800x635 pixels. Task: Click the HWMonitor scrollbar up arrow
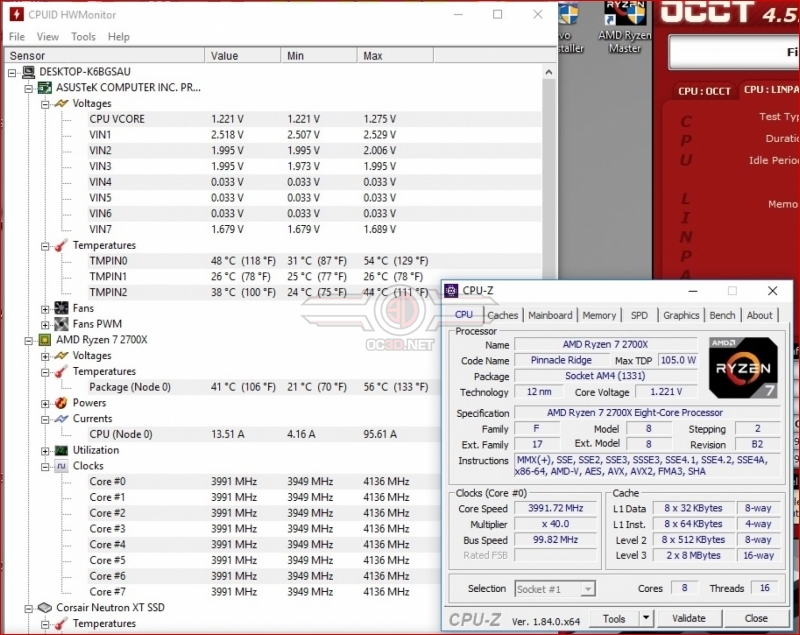click(x=549, y=72)
